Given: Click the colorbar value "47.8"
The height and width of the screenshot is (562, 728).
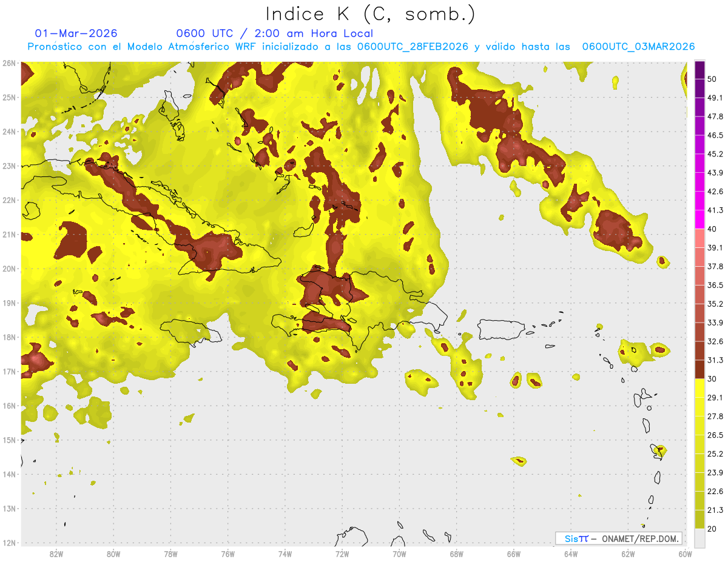Looking at the screenshot, I should [x=715, y=116].
